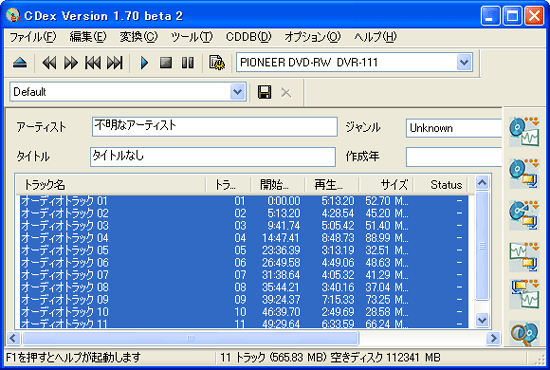The width and height of the screenshot is (550, 370).
Task: Click the horizontal scrollbar right arrow
Action: point(494,338)
